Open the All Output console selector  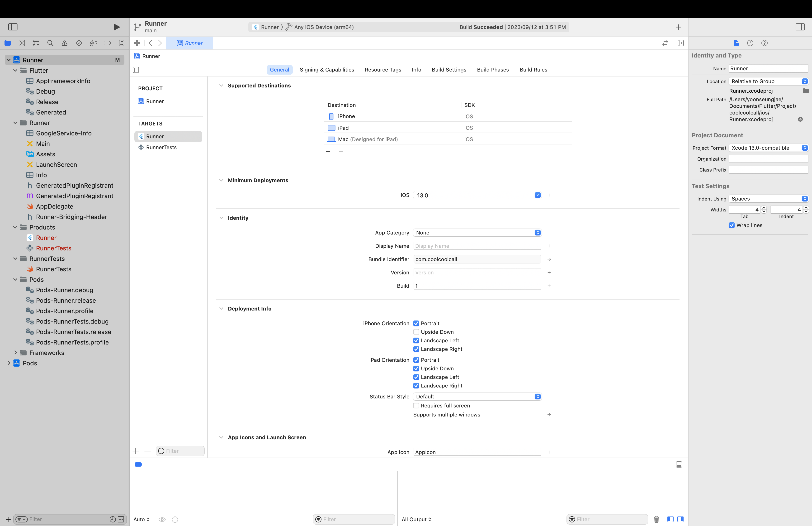pyautogui.click(x=416, y=519)
